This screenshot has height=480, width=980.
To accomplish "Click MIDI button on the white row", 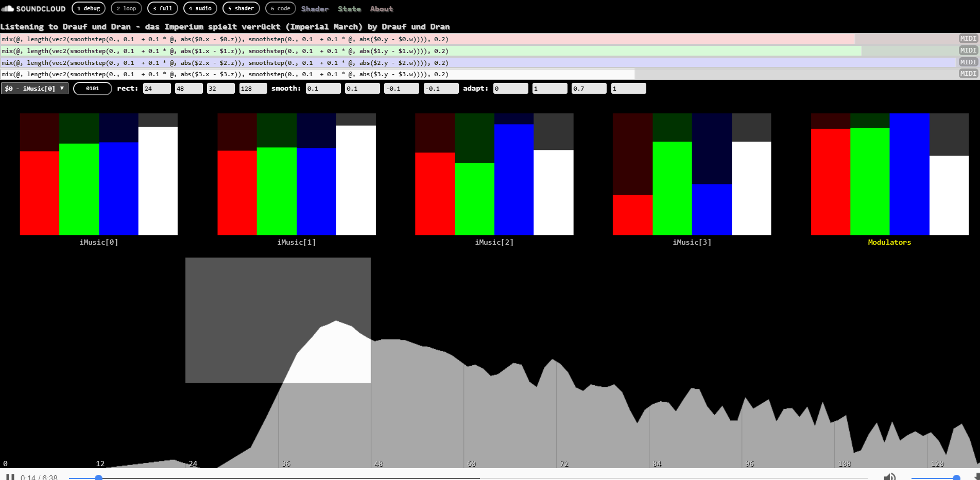I will coord(968,74).
